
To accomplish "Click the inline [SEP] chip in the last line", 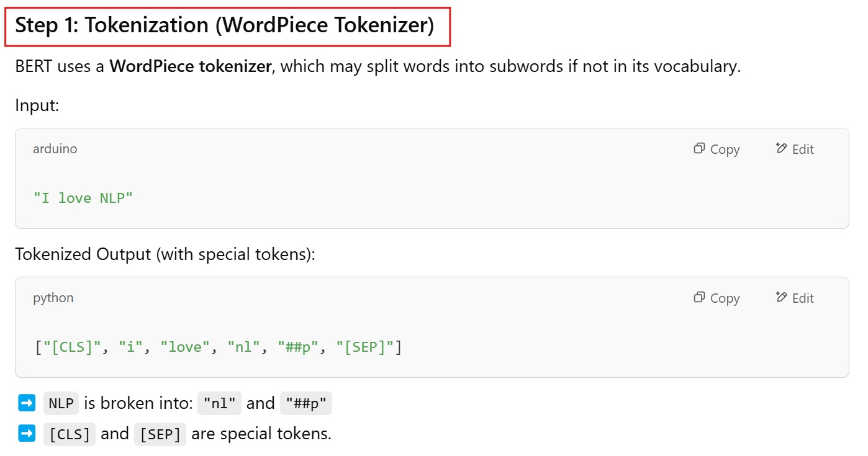I will point(160,434).
